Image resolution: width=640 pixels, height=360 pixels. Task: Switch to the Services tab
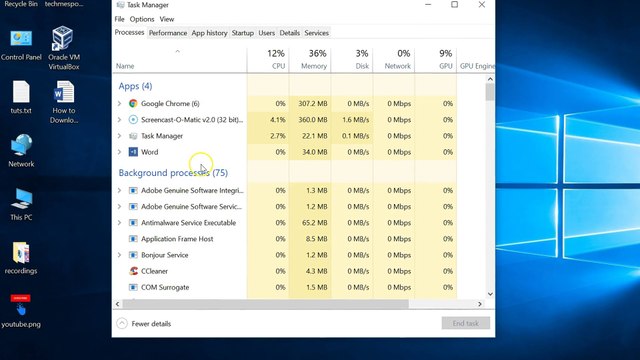point(316,33)
